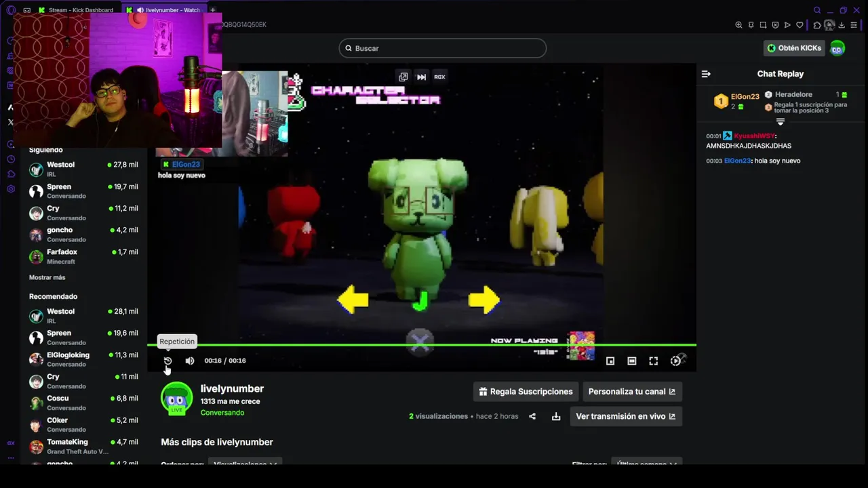The width and height of the screenshot is (868, 488).
Task: Open the Westcol channel under Siguiendo
Action: [83, 169]
